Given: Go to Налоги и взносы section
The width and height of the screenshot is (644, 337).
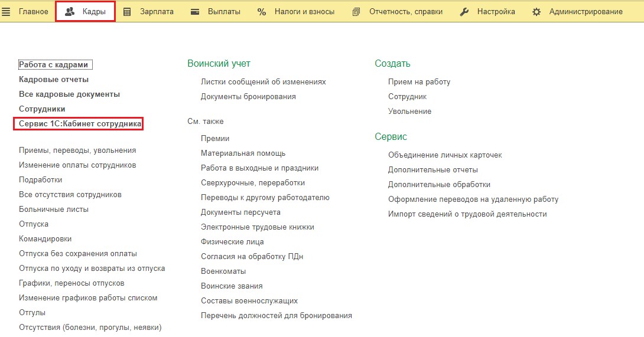Looking at the screenshot, I should pyautogui.click(x=304, y=12).
